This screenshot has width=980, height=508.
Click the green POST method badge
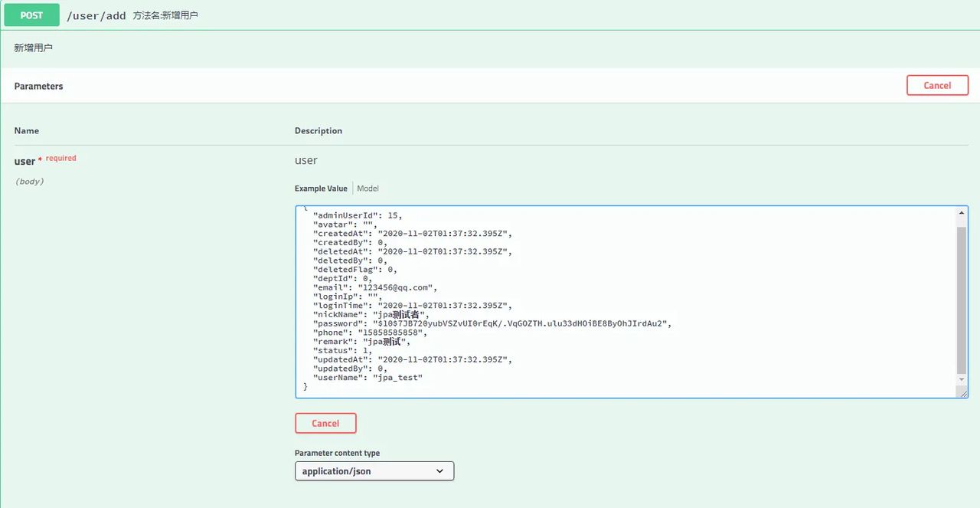[x=31, y=15]
